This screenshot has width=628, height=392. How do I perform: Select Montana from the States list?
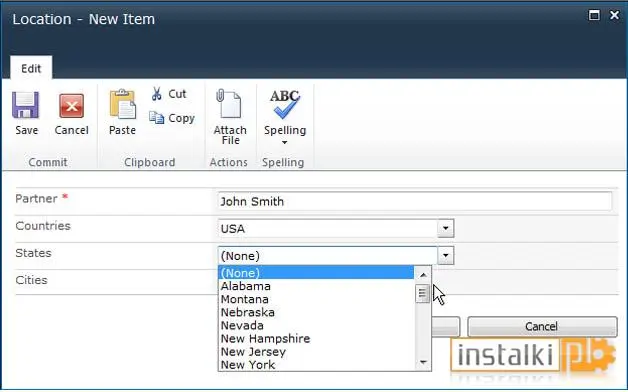(x=316, y=299)
